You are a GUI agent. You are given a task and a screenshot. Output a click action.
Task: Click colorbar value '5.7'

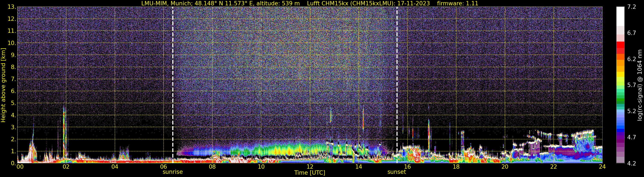click(x=632, y=85)
